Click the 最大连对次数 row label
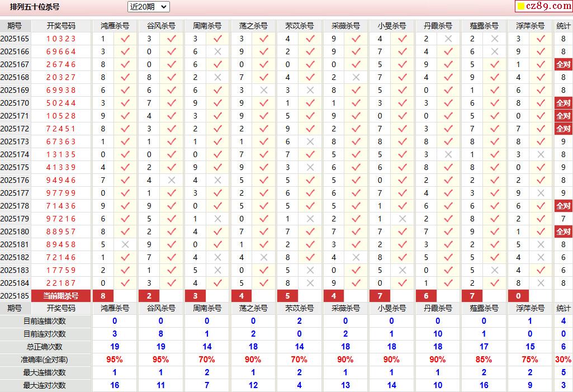Screen dimensions: 573x392 pos(45,385)
